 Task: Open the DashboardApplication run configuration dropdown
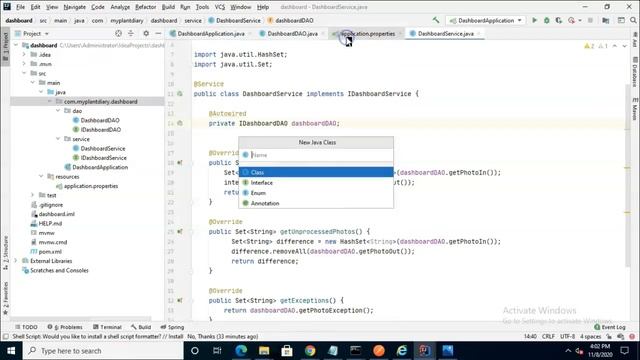pyautogui.click(x=486, y=20)
